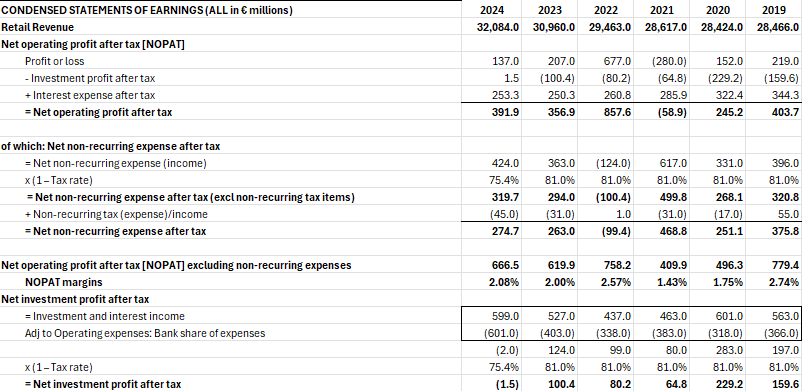The width and height of the screenshot is (802, 391).
Task: Select Profit or loss value 137.0
Action: pos(507,61)
